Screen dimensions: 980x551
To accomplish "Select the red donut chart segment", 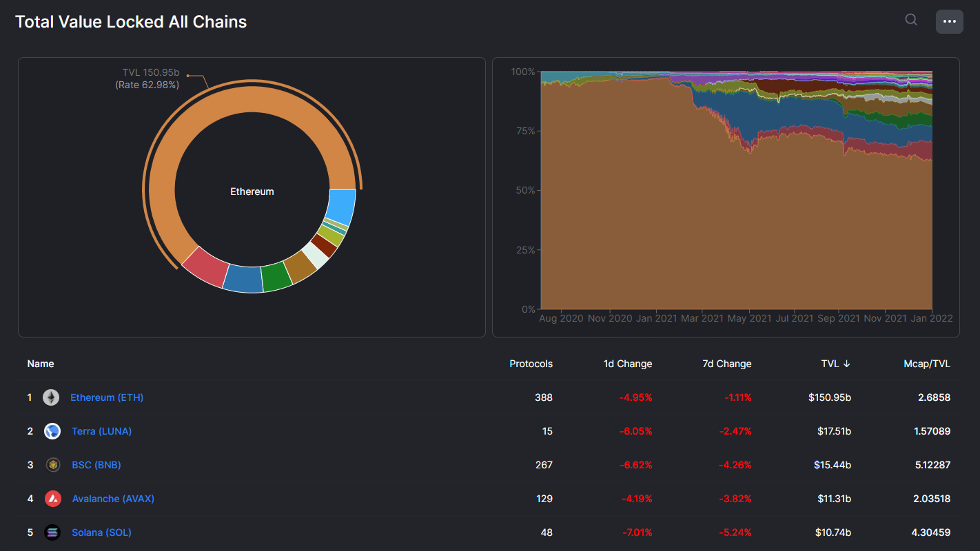I will pos(206,267).
